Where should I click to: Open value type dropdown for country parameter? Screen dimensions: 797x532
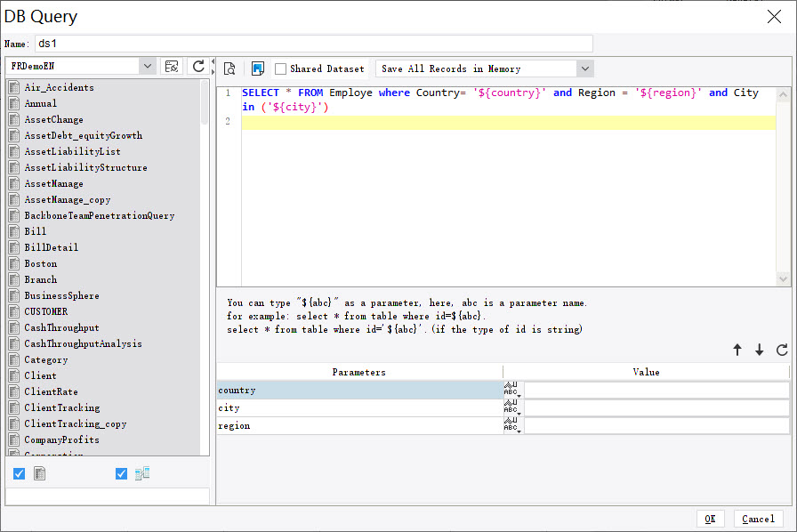tap(512, 391)
